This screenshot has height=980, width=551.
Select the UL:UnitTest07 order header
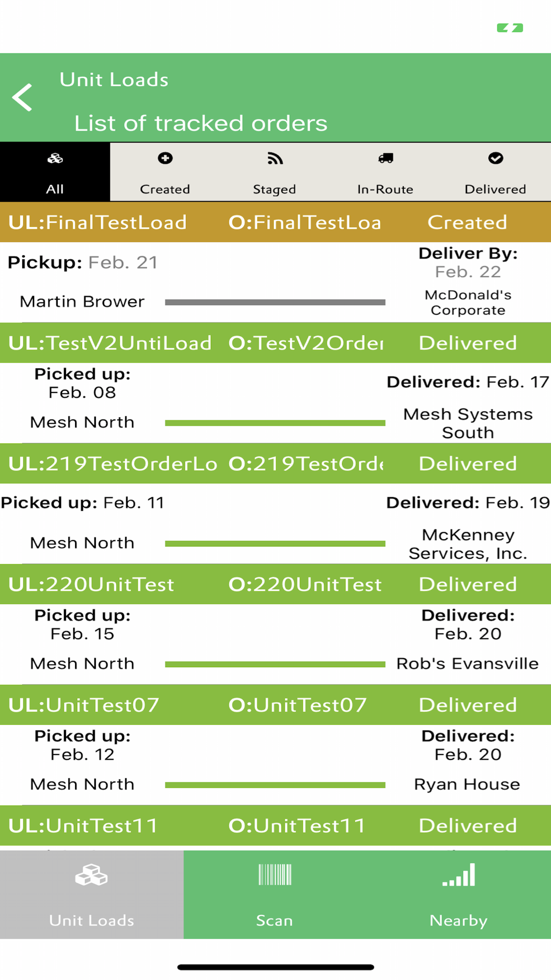point(275,705)
